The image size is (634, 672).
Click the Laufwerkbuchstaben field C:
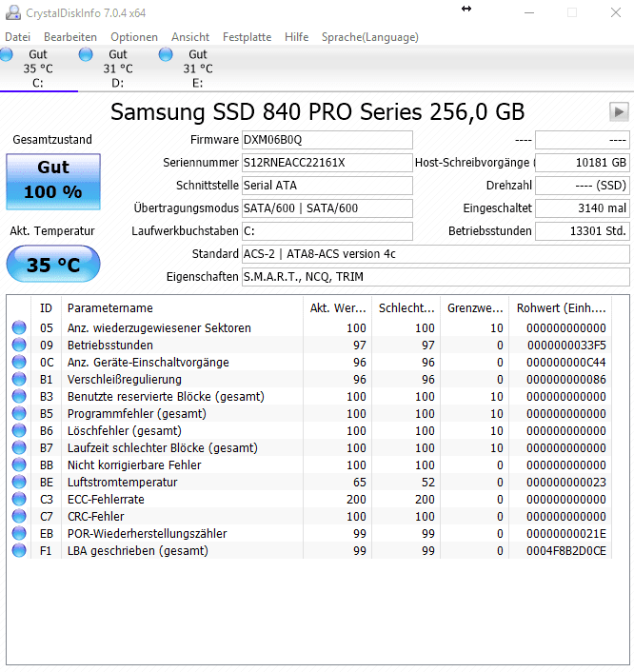[327, 231]
